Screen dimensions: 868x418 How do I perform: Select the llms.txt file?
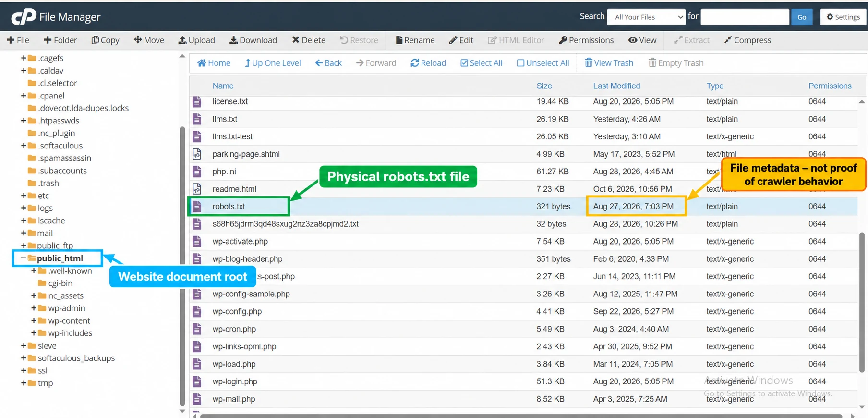tap(524, 119)
